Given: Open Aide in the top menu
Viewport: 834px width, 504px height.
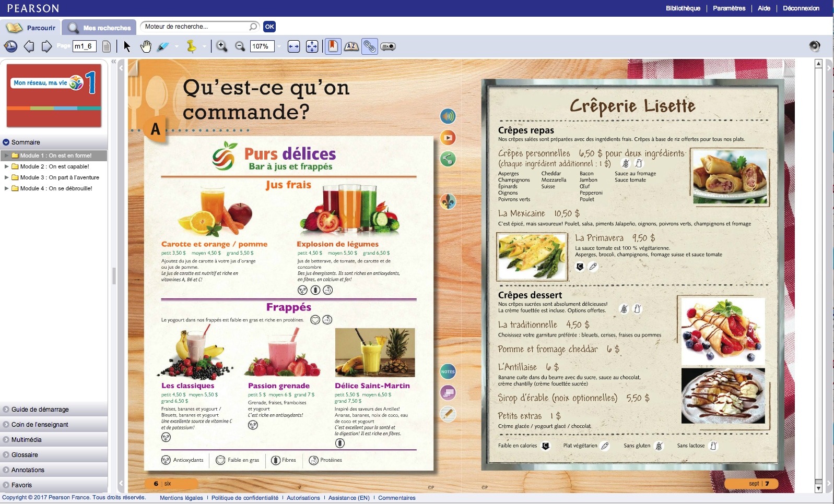Looking at the screenshot, I should click(764, 8).
